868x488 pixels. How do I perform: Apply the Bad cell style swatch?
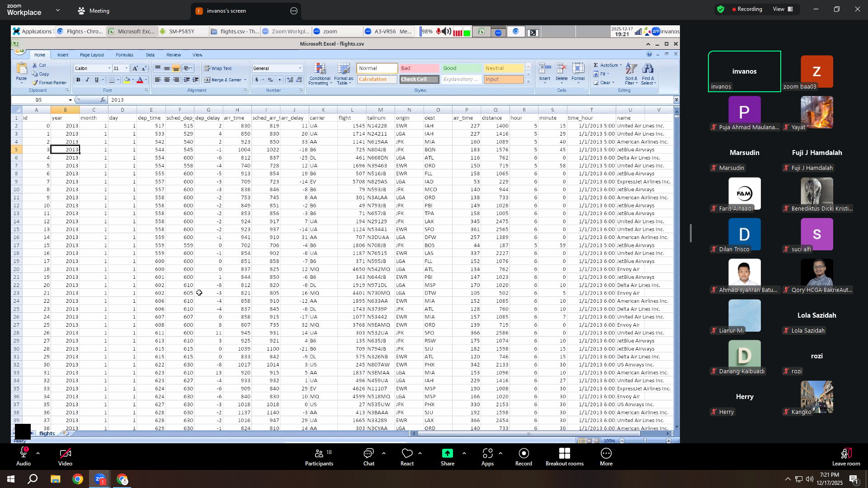pyautogui.click(x=419, y=68)
